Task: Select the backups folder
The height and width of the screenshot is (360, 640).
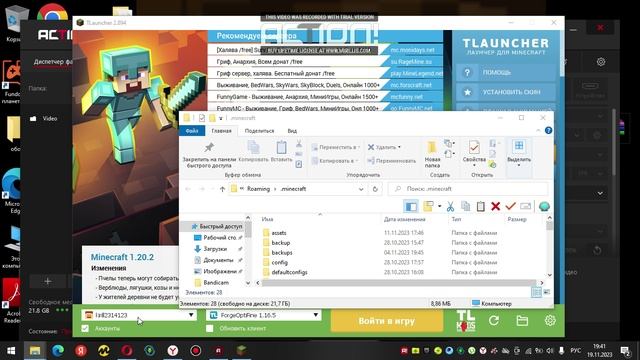Action: point(282,253)
